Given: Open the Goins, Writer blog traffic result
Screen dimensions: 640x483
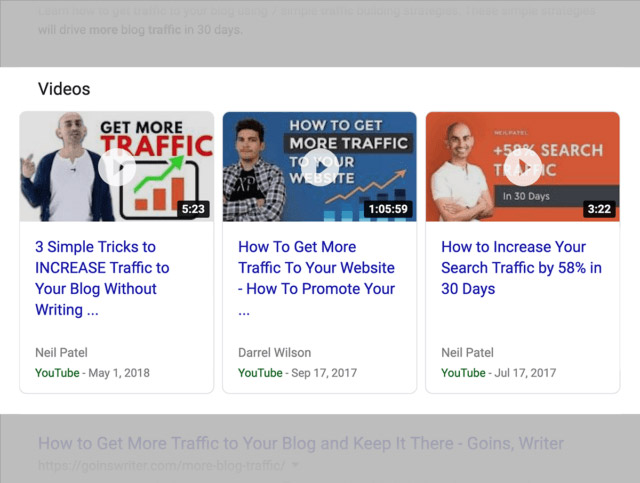Looking at the screenshot, I should coord(300,443).
